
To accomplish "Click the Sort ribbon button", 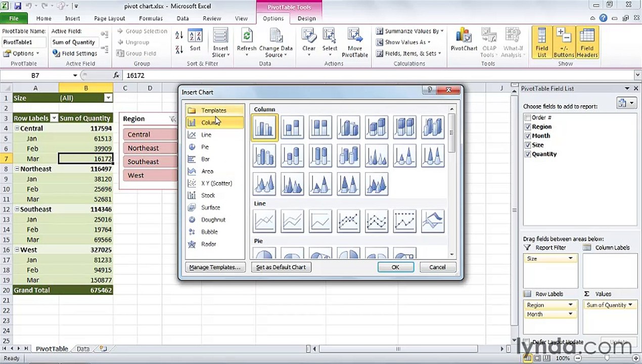I will 195,40.
